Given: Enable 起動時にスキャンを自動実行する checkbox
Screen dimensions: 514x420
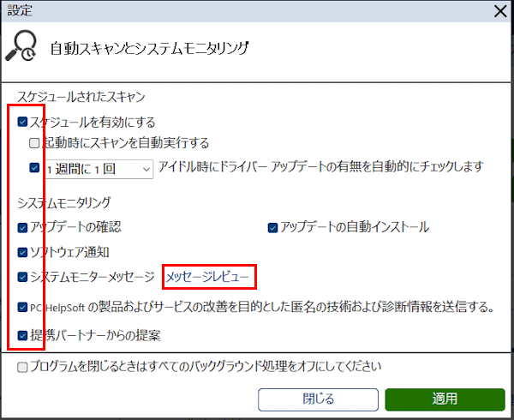Looking at the screenshot, I should (x=34, y=143).
